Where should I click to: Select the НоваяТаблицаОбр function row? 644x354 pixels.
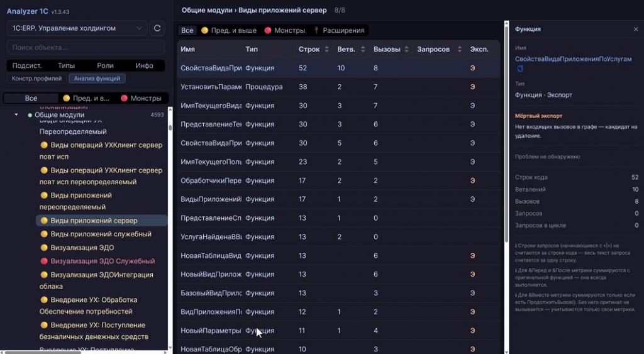pyautogui.click(x=338, y=348)
